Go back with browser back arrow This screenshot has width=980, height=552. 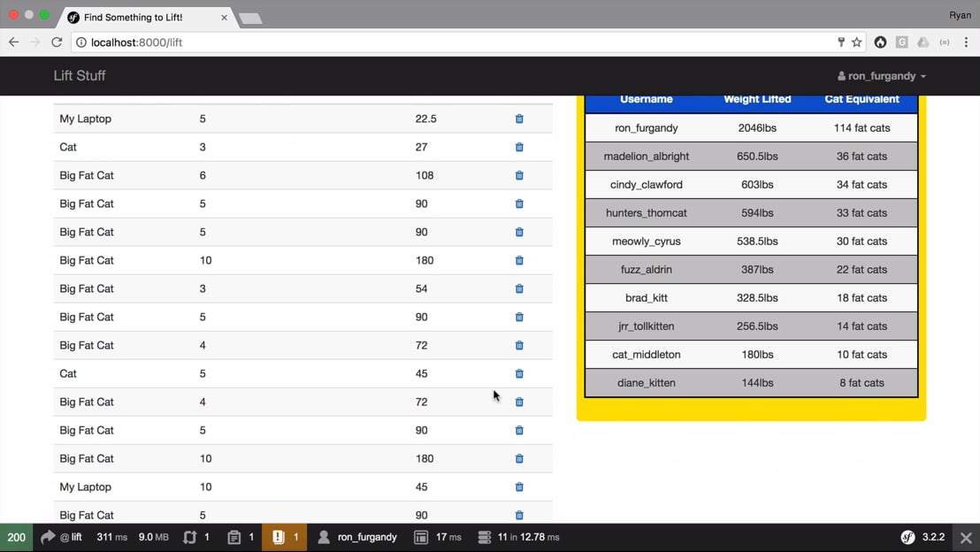pos(14,42)
